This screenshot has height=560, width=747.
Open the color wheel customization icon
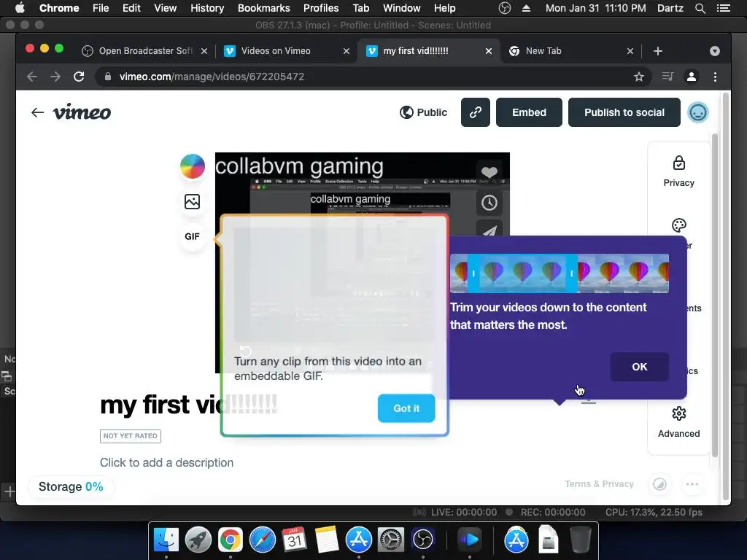(193, 166)
